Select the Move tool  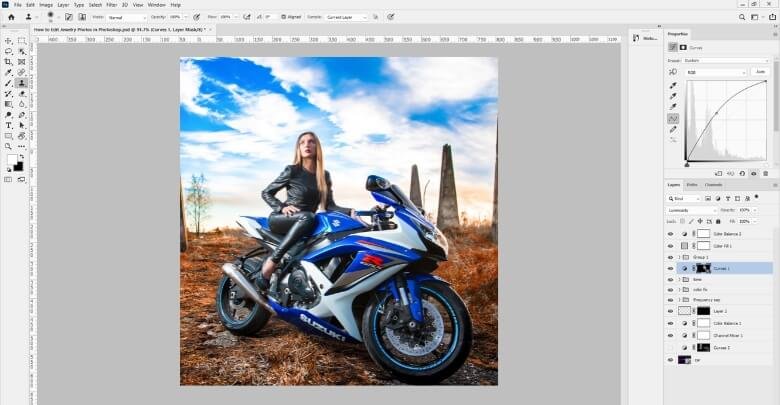(x=8, y=41)
